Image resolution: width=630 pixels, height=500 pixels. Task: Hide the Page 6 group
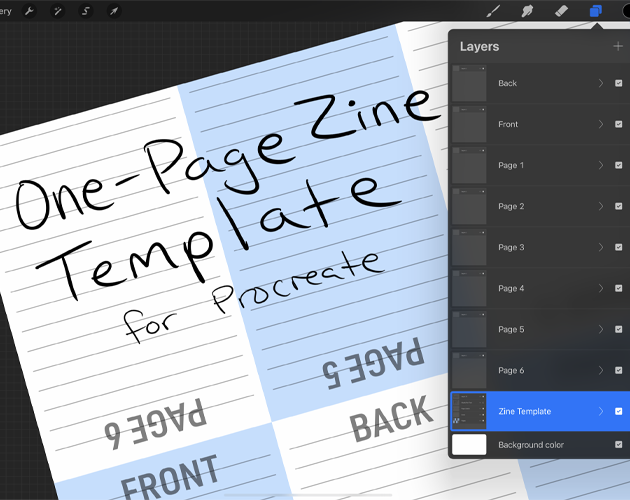click(x=618, y=370)
